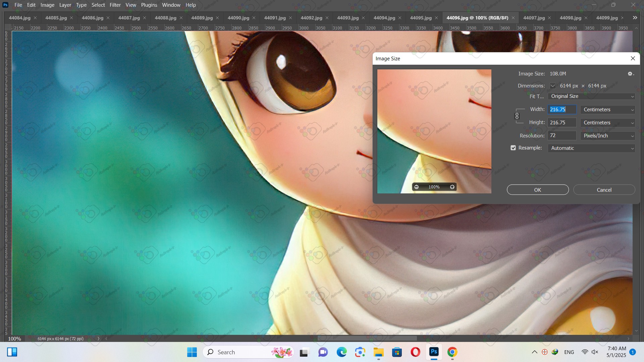The width and height of the screenshot is (644, 362).
Task: Close the 44096.jpg active tab
Action: click(513, 18)
